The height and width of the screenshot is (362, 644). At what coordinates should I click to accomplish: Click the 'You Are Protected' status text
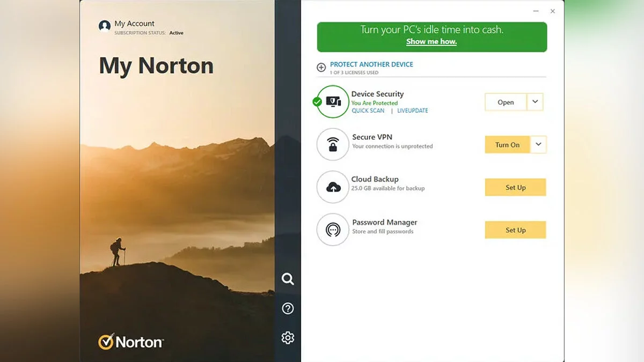click(375, 103)
